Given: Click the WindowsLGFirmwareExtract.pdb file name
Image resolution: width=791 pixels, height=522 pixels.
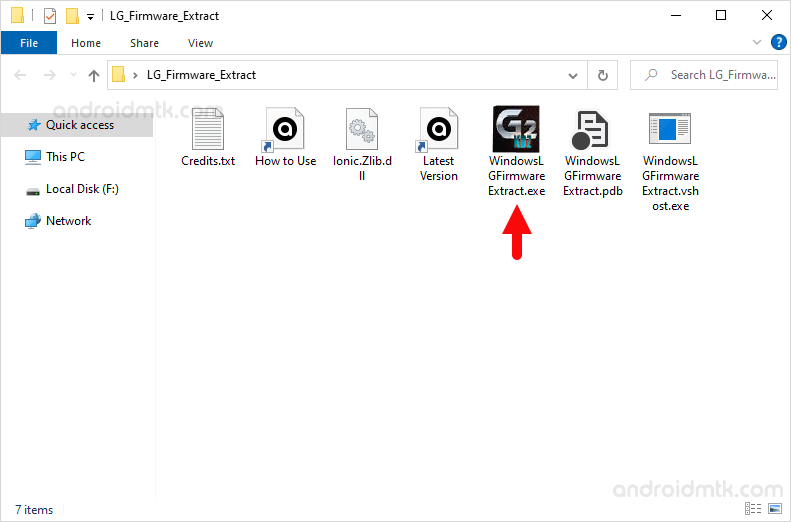Looking at the screenshot, I should point(593,176).
